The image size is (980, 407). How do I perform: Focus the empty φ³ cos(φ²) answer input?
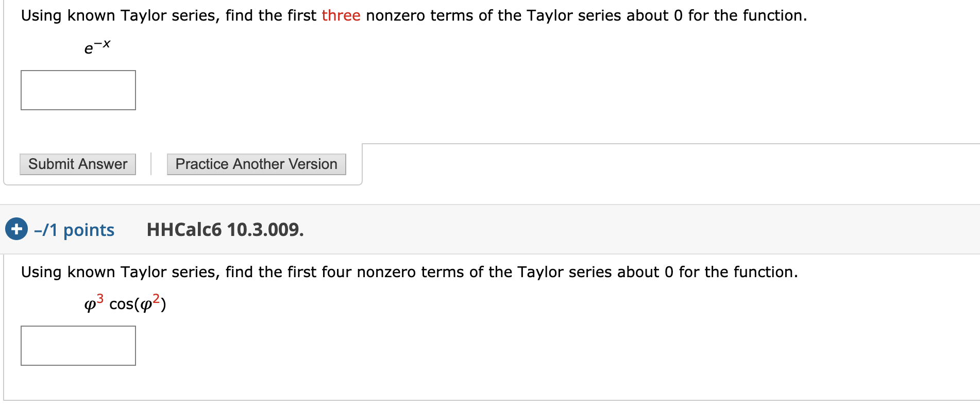pos(78,346)
